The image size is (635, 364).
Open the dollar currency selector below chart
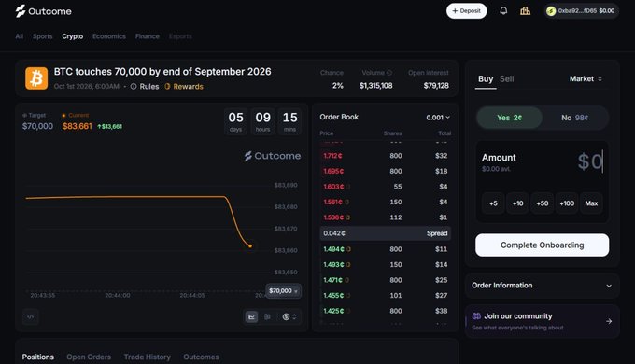(289, 316)
